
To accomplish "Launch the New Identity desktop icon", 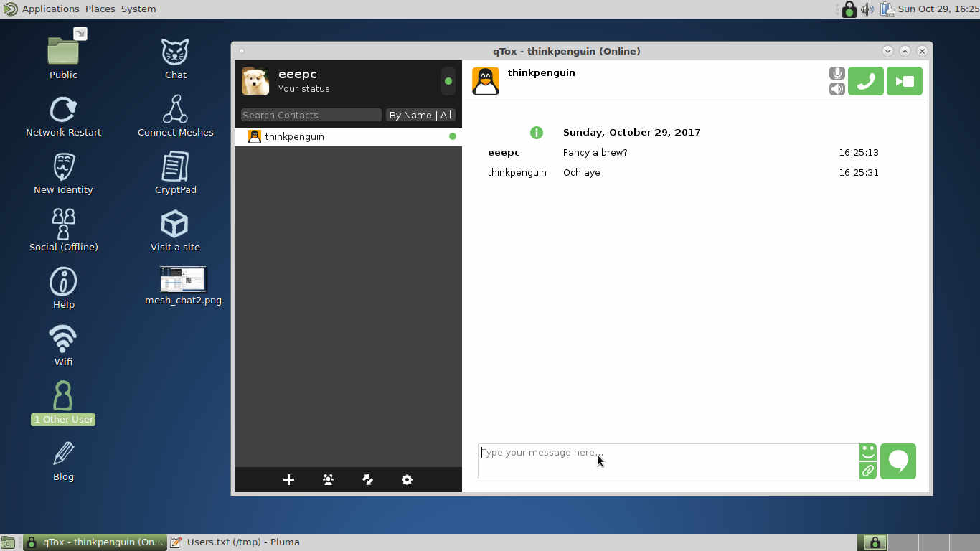I will [63, 174].
